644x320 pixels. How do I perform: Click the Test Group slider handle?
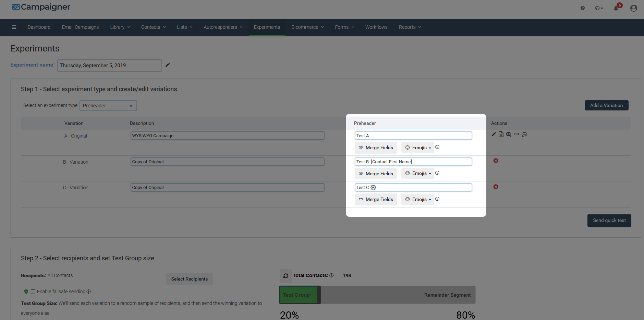(x=318, y=295)
